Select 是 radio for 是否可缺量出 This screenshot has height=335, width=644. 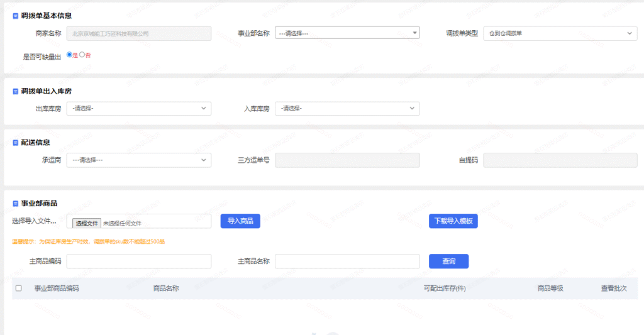69,55
